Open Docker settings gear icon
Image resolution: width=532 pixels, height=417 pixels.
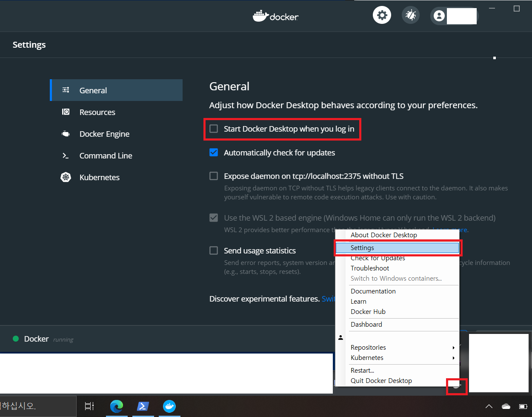(x=382, y=15)
